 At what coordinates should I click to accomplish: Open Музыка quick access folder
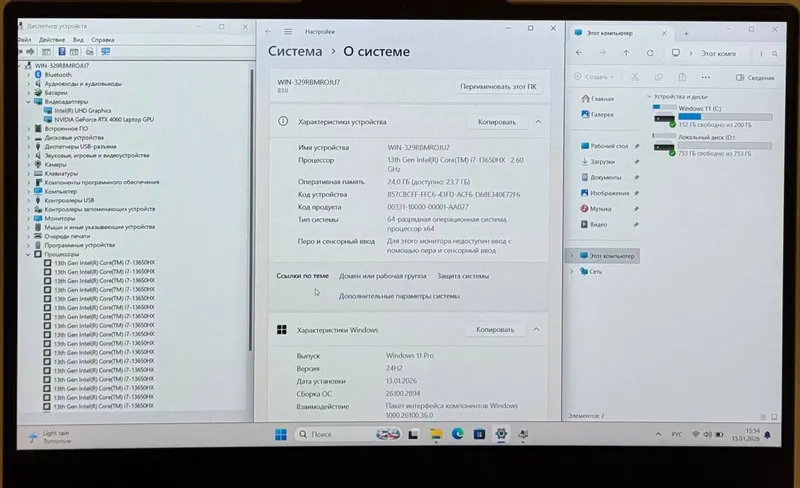(x=596, y=209)
